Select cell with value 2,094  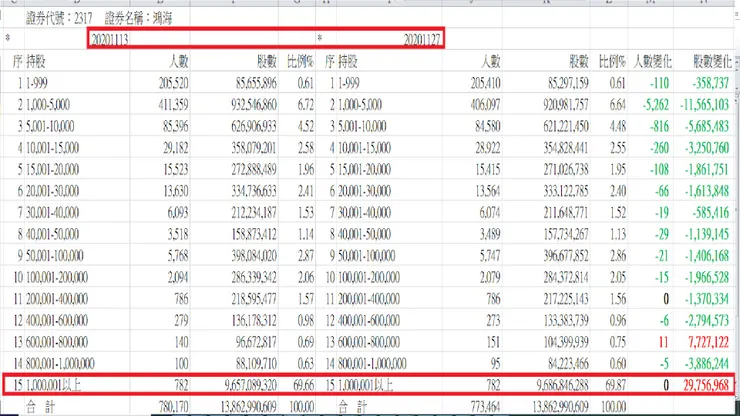click(178, 278)
